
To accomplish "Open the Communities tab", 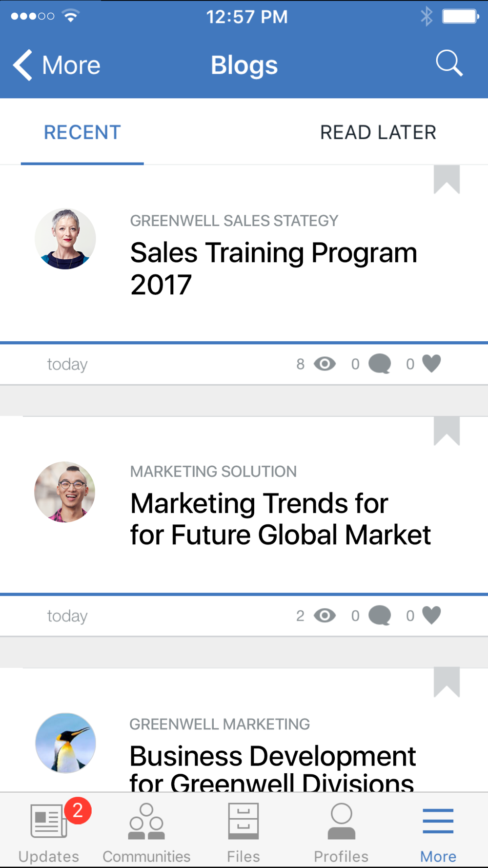I will [146, 830].
